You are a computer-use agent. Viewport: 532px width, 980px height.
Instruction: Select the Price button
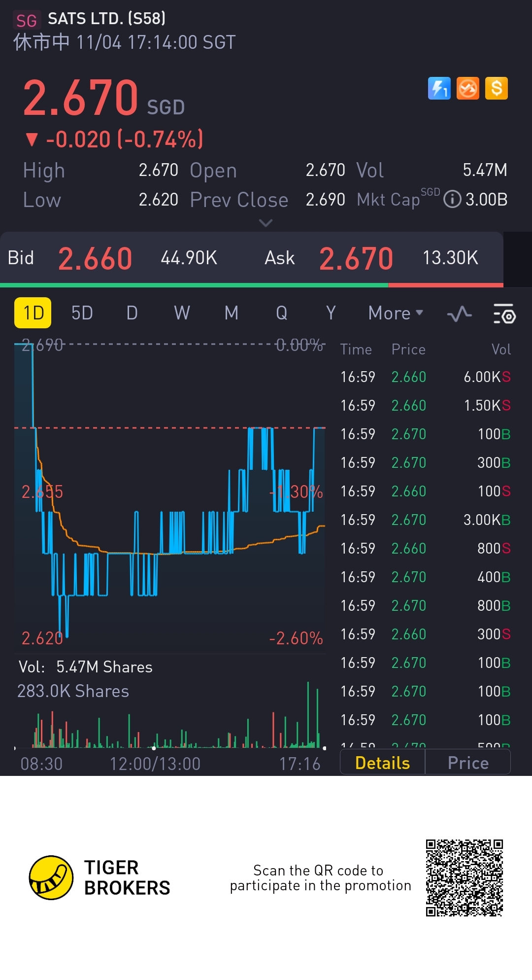[x=468, y=763]
